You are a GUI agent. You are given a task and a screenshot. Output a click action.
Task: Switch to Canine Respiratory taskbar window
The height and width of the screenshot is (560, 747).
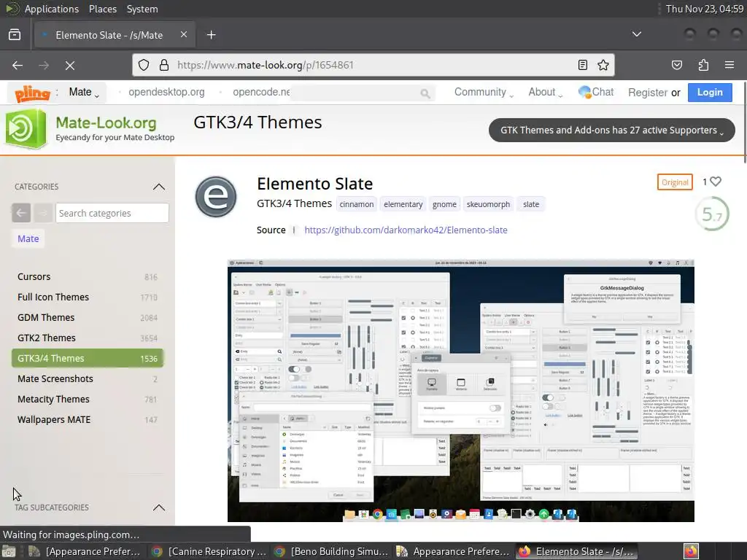coord(209,551)
